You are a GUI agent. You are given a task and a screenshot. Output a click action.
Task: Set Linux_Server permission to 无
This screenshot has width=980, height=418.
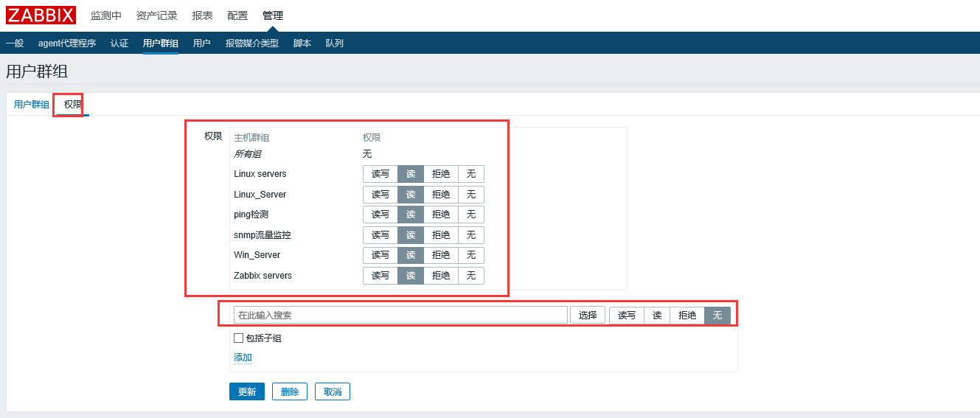(x=471, y=195)
